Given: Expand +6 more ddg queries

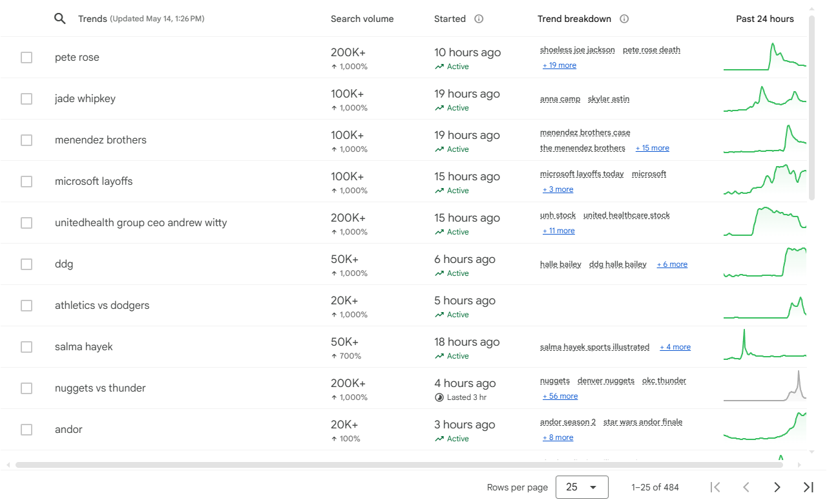Looking at the screenshot, I should pyautogui.click(x=672, y=264).
